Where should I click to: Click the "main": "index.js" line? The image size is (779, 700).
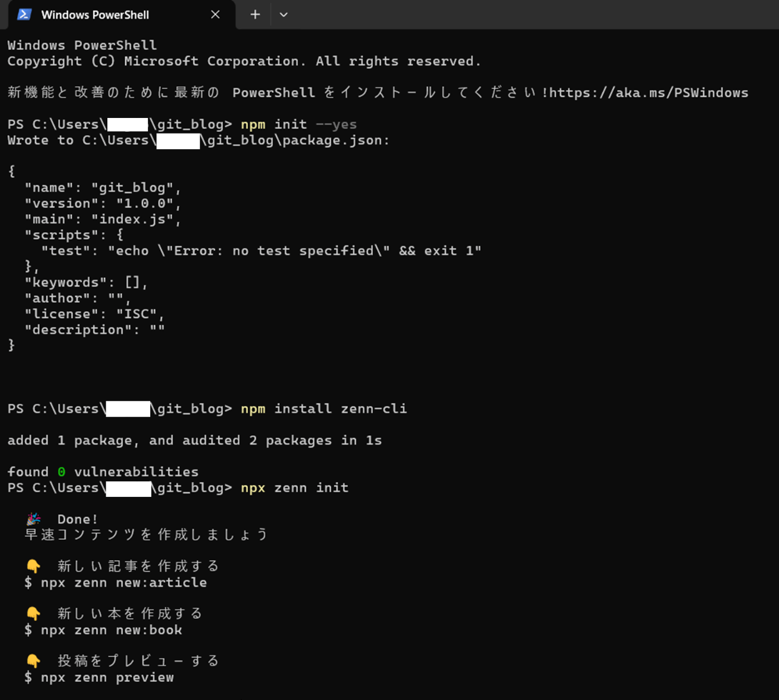click(102, 219)
